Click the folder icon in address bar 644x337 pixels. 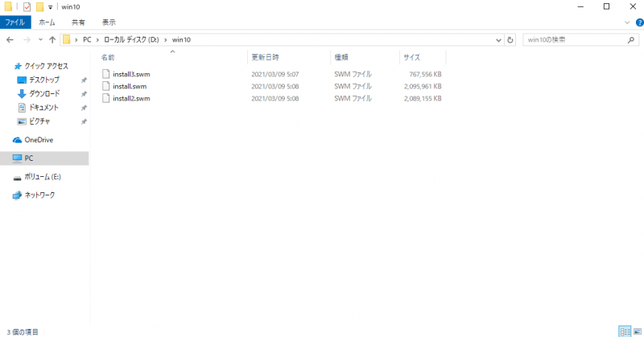pos(67,40)
